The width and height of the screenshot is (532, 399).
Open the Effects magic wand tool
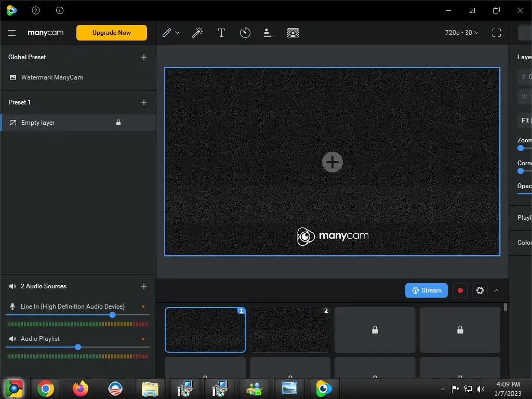(197, 33)
